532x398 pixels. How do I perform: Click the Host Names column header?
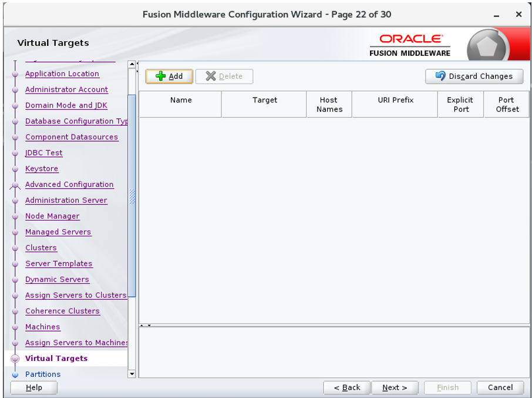pos(329,104)
